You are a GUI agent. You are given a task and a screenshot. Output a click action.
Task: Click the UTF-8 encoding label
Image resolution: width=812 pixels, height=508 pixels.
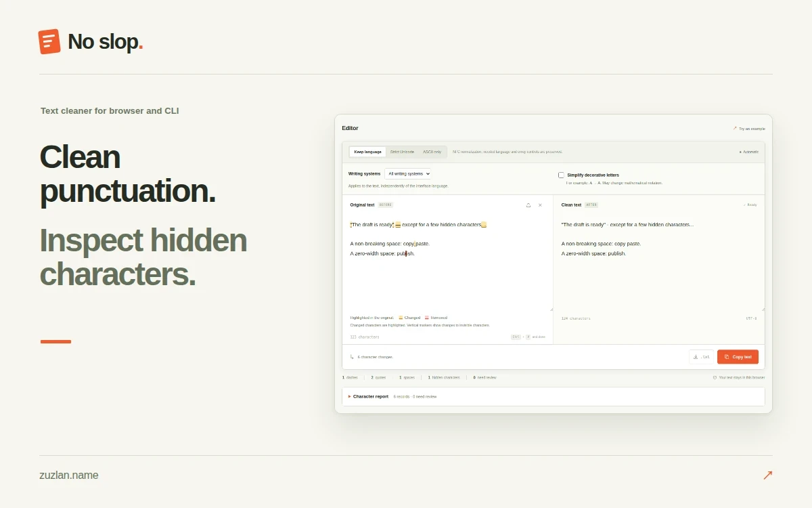tap(751, 318)
